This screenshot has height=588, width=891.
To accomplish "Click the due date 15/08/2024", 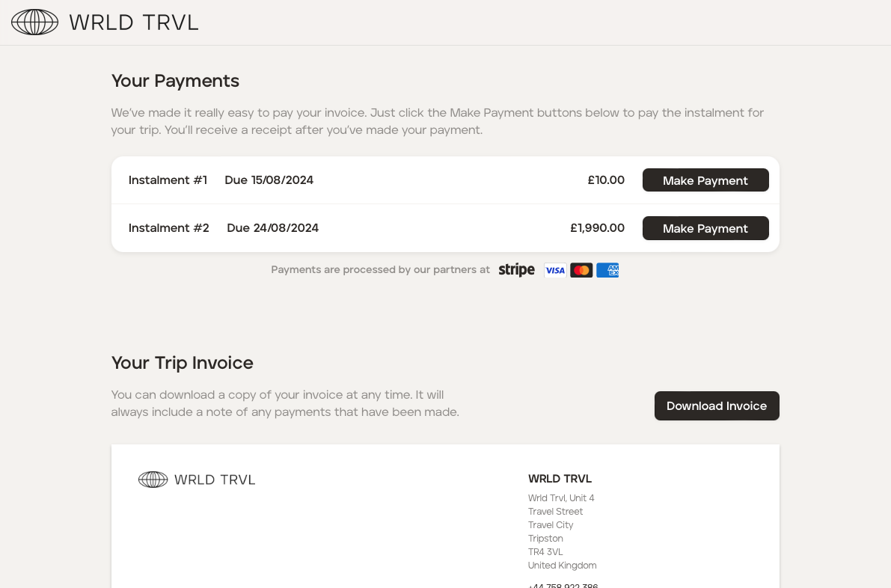I will [x=269, y=180].
